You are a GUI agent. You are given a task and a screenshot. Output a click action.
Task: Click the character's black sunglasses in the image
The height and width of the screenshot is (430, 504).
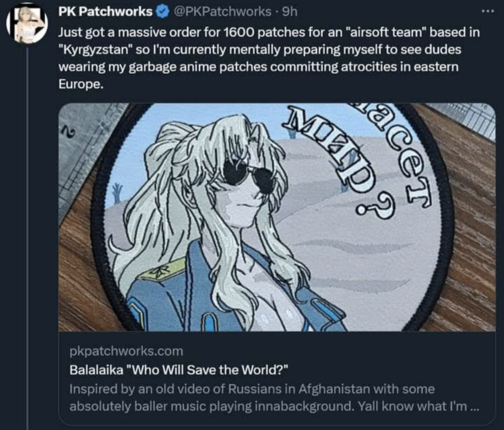(249, 175)
